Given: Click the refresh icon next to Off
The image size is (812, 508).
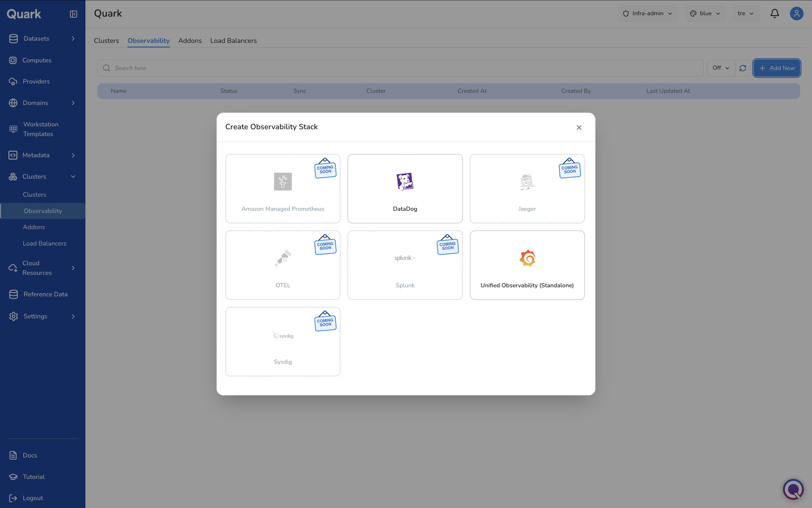Looking at the screenshot, I should (x=743, y=68).
